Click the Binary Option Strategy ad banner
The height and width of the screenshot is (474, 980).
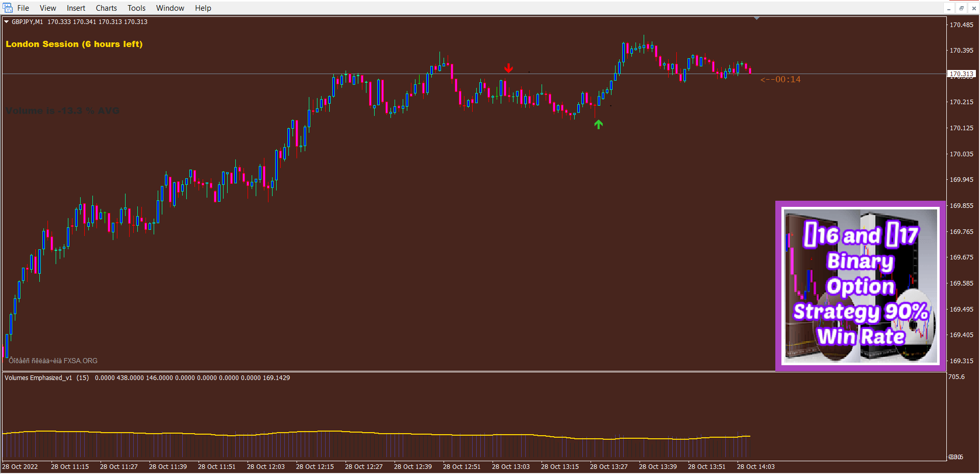point(861,286)
